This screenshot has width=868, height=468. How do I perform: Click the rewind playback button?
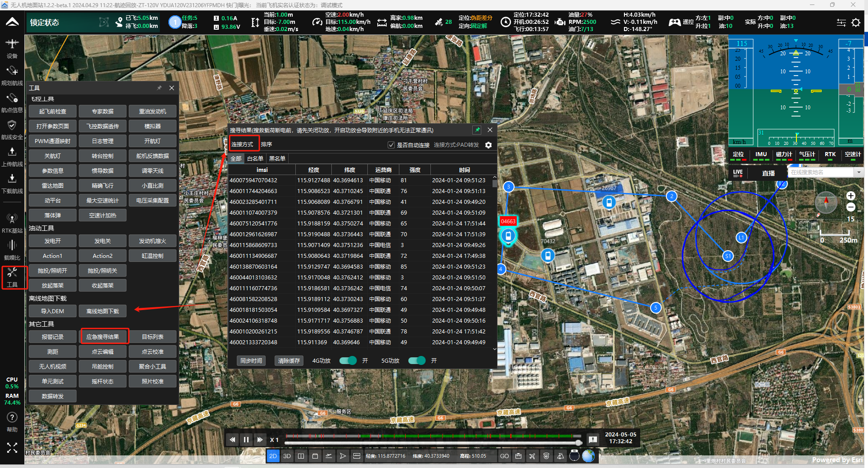pyautogui.click(x=232, y=440)
